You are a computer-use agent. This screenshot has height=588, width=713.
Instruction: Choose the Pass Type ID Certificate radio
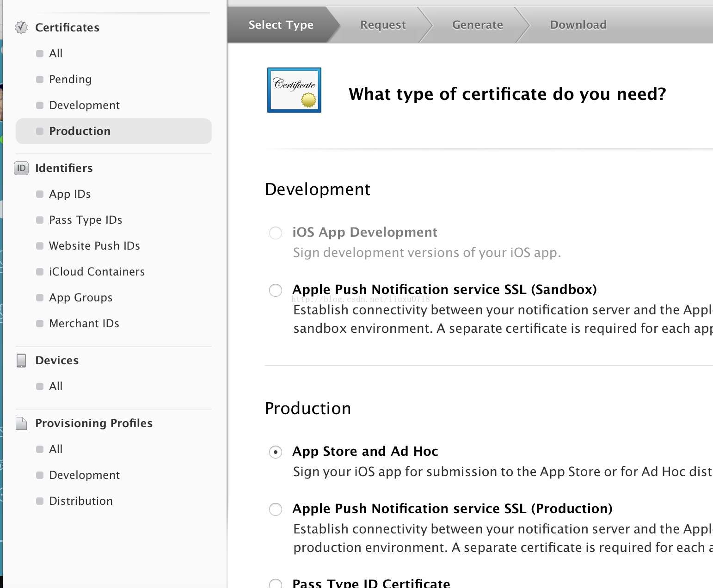point(276,583)
